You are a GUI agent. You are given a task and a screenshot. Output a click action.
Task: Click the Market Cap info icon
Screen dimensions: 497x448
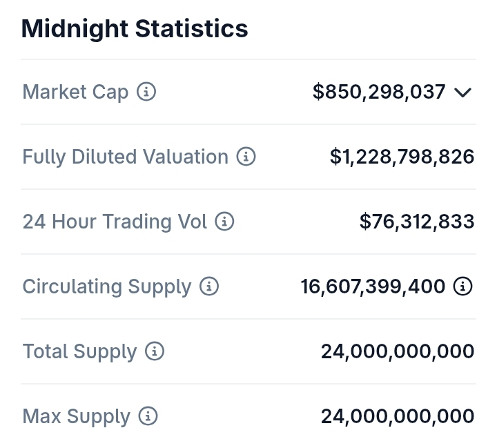(146, 92)
